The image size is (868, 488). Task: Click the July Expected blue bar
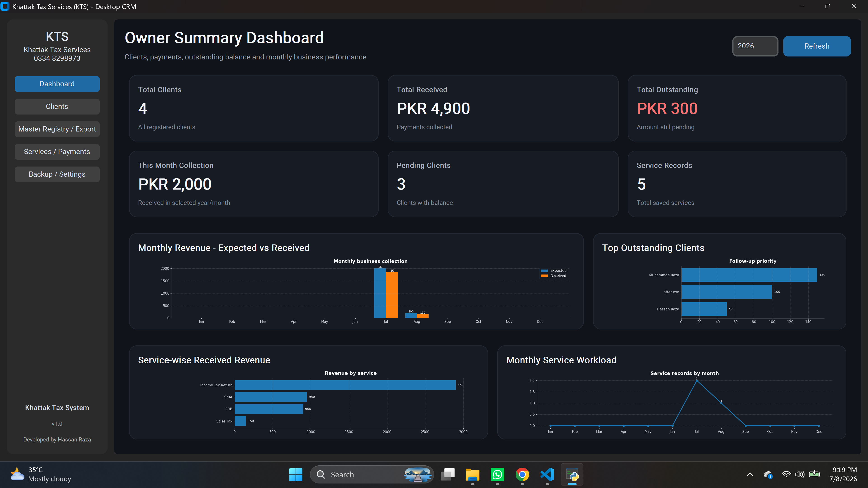coord(380,293)
